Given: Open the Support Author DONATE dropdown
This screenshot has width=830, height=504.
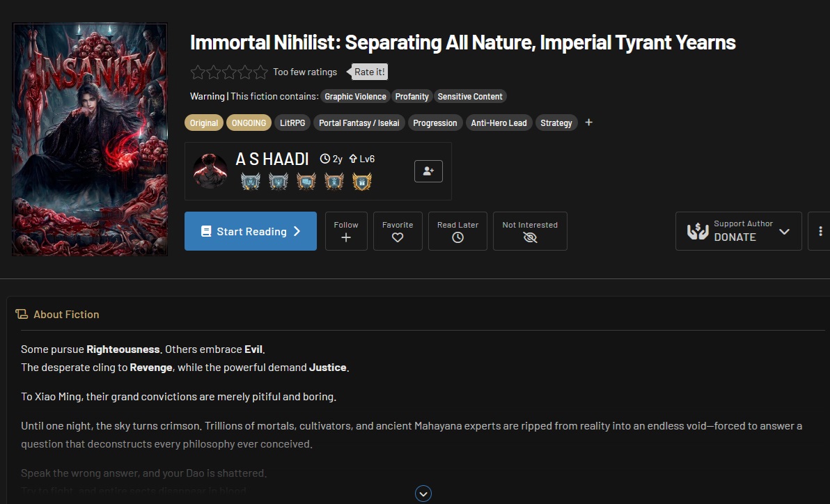Looking at the screenshot, I should click(738, 231).
